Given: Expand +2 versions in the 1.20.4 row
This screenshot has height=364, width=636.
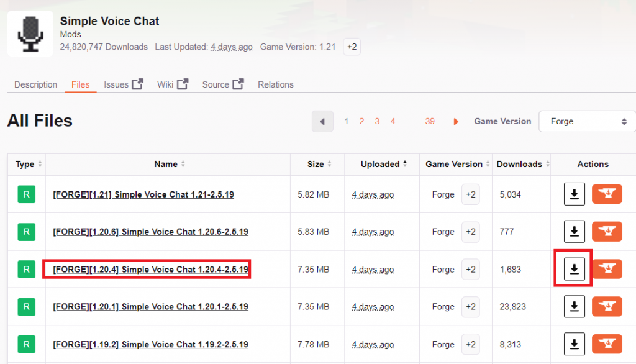Looking at the screenshot, I should pyautogui.click(x=470, y=270).
